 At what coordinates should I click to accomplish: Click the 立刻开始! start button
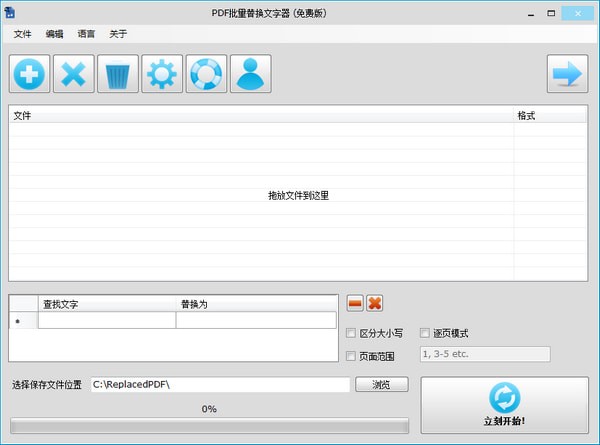(x=504, y=405)
